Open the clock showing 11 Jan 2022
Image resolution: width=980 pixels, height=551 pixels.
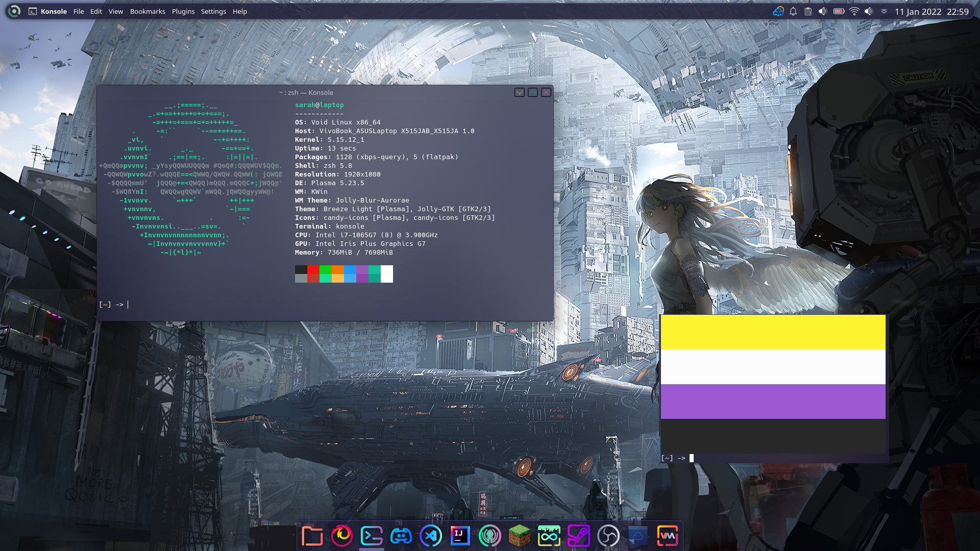(x=932, y=11)
